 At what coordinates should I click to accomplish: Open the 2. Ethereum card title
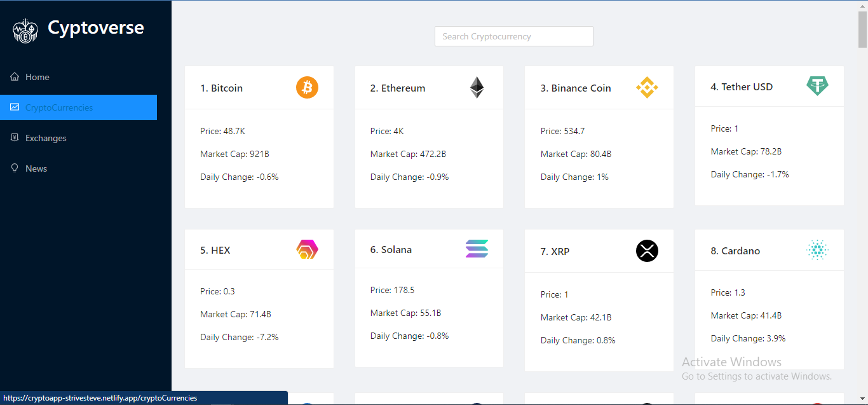pos(398,88)
